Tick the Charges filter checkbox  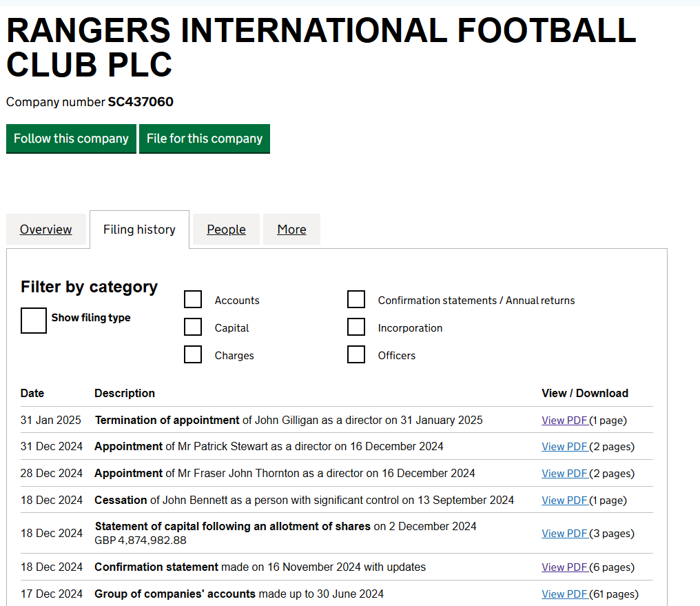(x=193, y=354)
